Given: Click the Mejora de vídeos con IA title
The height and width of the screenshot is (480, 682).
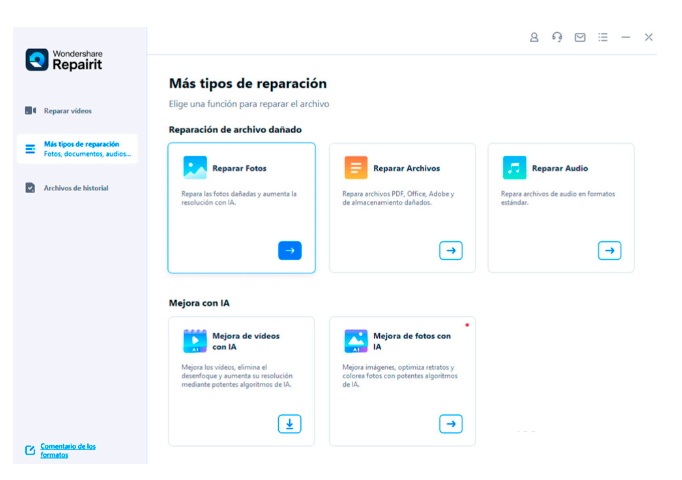Looking at the screenshot, I should click(x=246, y=341).
